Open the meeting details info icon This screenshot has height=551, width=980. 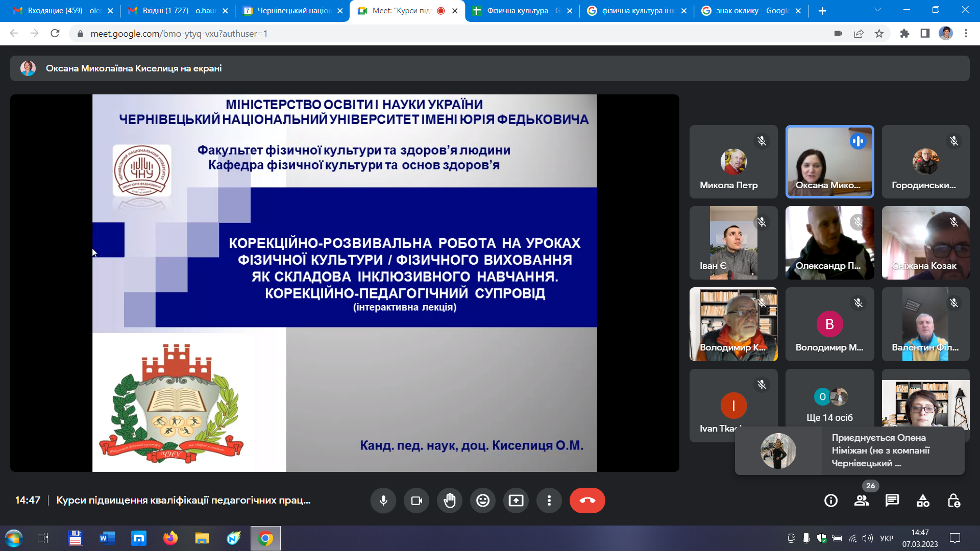point(831,500)
